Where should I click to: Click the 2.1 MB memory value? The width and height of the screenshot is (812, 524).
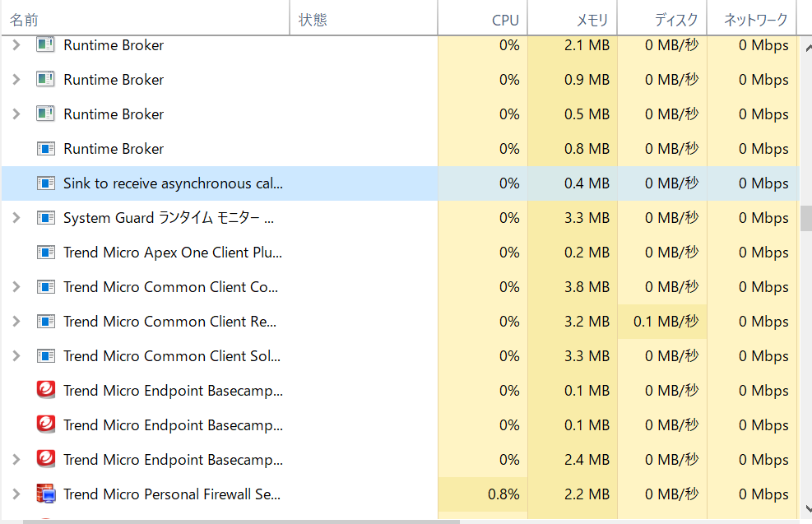pos(587,45)
